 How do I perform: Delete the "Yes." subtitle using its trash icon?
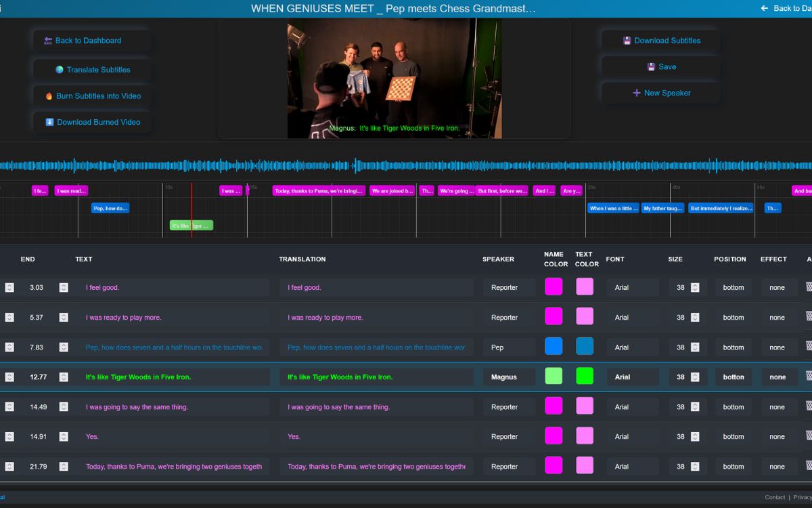point(809,436)
